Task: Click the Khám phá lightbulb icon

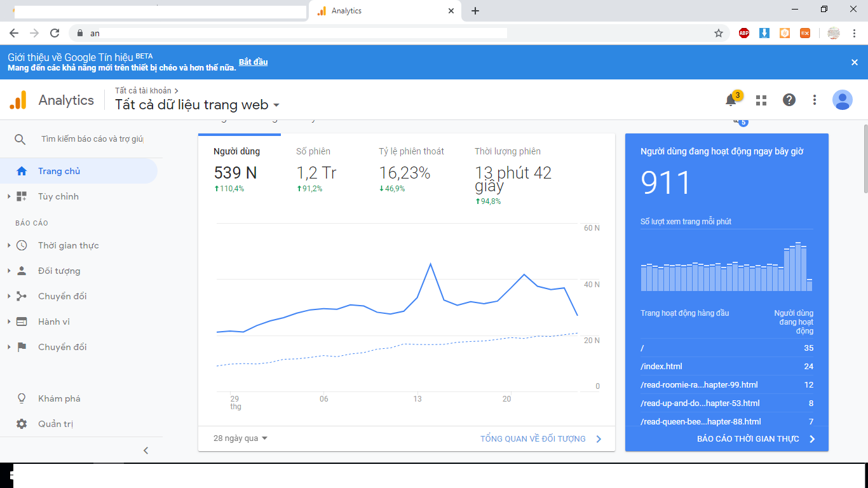Action: 22,398
